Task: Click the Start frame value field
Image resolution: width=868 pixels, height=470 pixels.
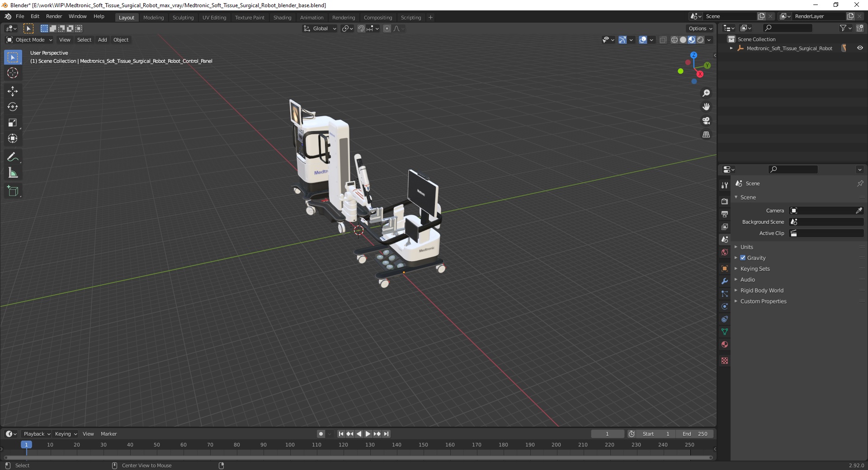Action: click(x=656, y=434)
